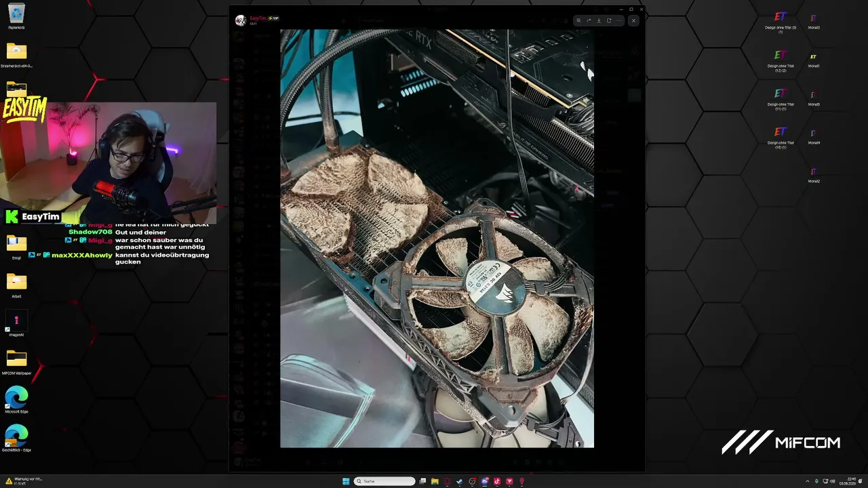Open desktop file Design ohne Titel (12) (2)
This screenshot has height=488, width=868.
[781, 60]
